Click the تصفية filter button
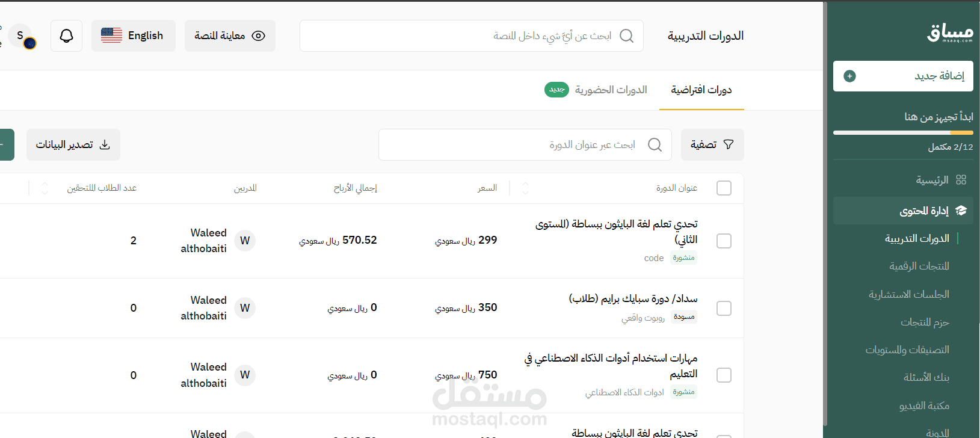Screen dimensions: 980x438 click(x=712, y=144)
